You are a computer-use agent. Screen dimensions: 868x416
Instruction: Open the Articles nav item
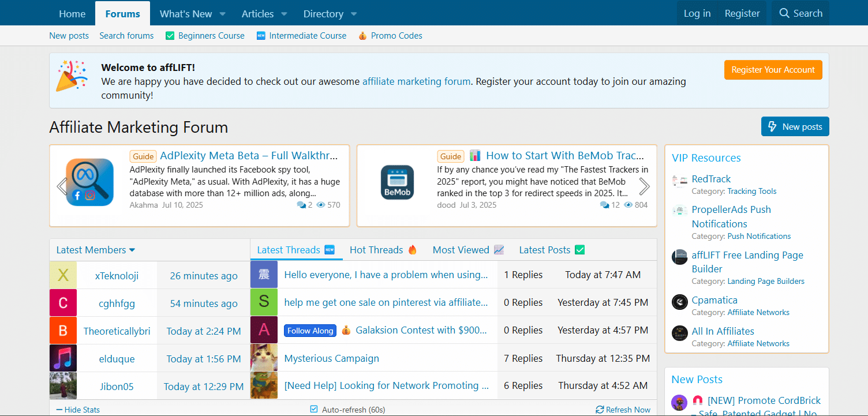pos(257,14)
